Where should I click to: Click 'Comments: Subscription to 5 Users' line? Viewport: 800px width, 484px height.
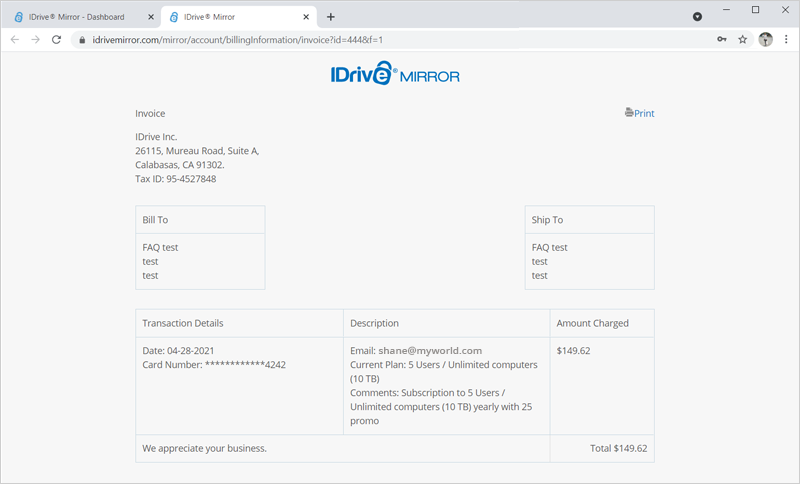441,407
